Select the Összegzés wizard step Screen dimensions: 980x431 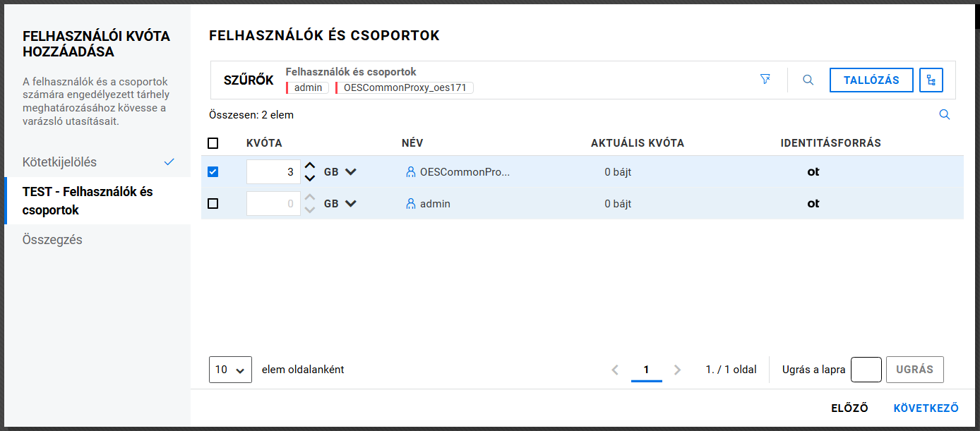[x=52, y=240]
